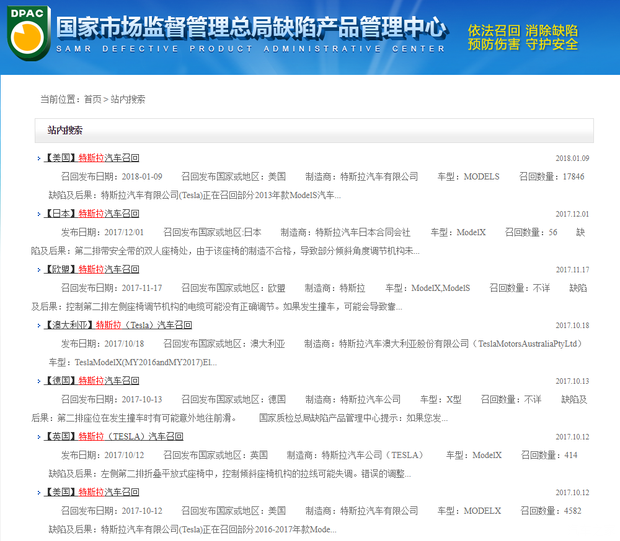Open the 【澳大利亚】特斯拉（Tesla）汽车召回 result
Viewport: 620px width, 541px height.
click(118, 326)
